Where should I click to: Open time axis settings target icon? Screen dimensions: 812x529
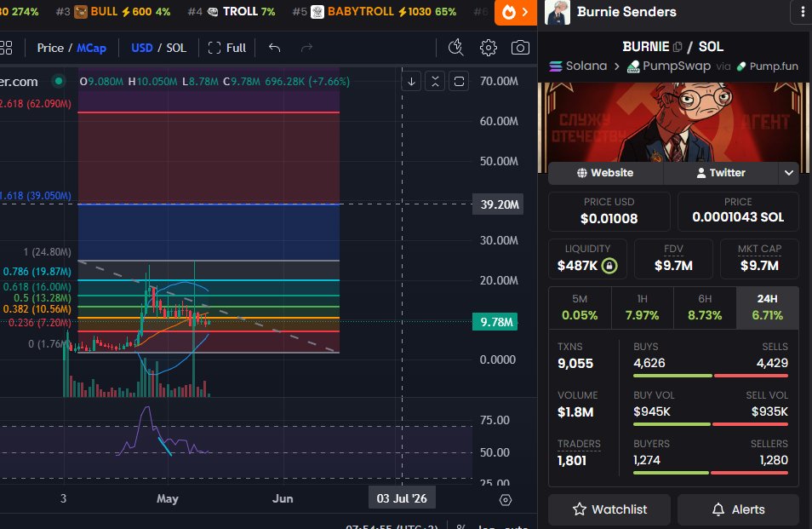tap(506, 500)
